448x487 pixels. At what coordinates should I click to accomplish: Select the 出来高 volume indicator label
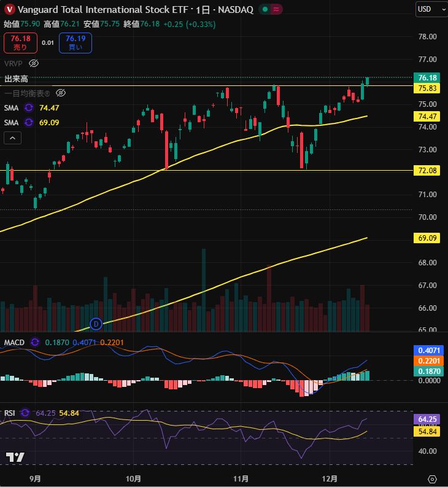(x=16, y=79)
